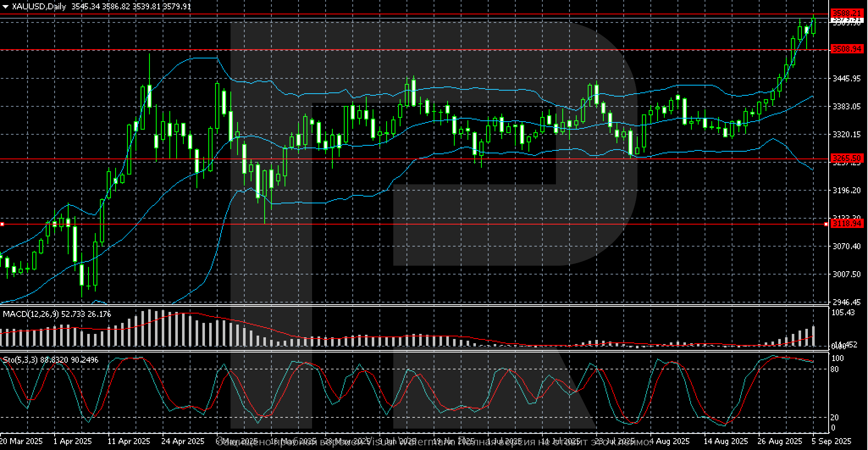868x450 pixels.
Task: Click the MACD 105.43 scale value
Action: coord(843,313)
